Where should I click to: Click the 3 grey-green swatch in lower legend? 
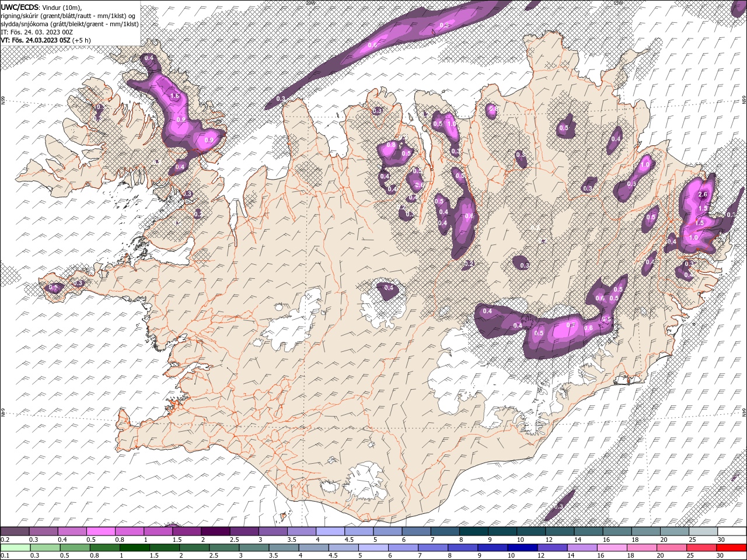click(x=254, y=548)
